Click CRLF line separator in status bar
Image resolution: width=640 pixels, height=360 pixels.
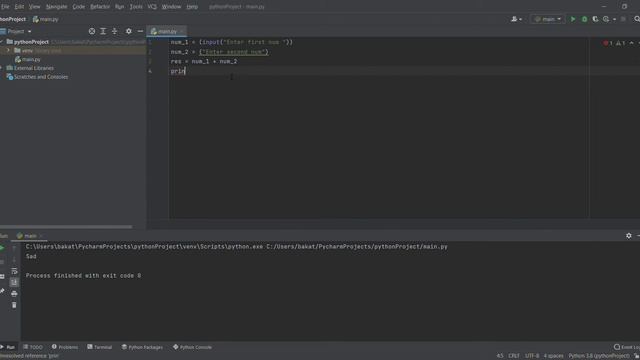tap(514, 356)
